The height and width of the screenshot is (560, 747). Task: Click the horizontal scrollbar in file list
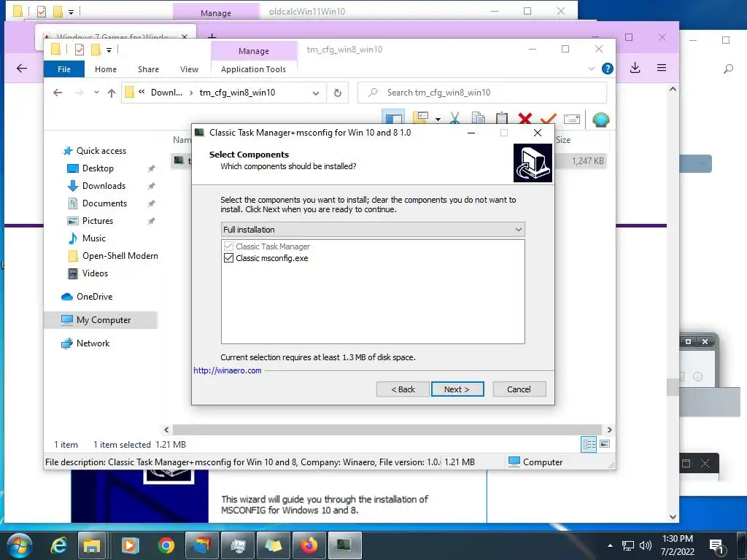point(387,429)
